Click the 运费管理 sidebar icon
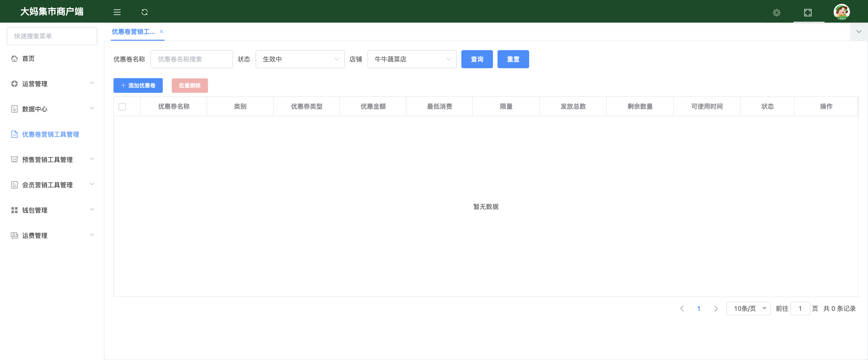Screen dimensions: 868x360 pos(14,235)
